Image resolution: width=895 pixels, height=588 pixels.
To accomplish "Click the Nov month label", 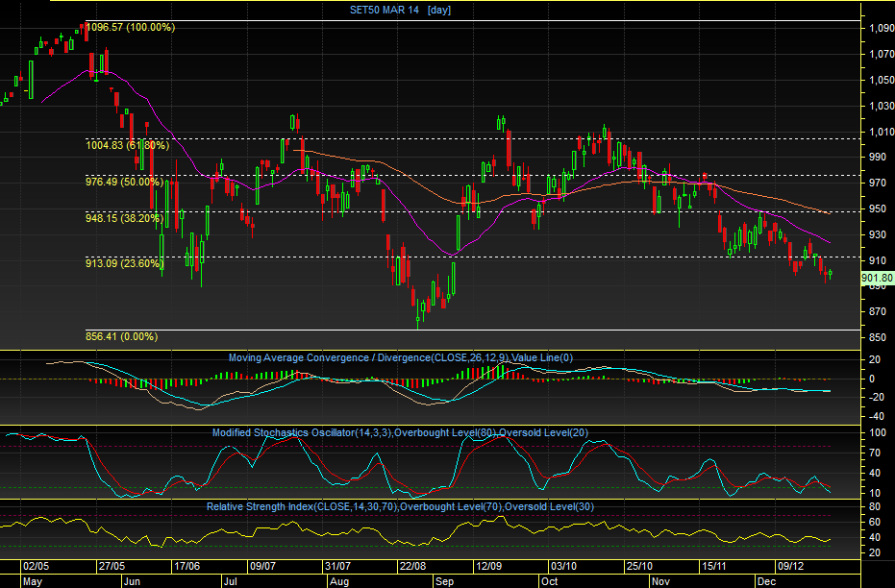I will [x=660, y=581].
